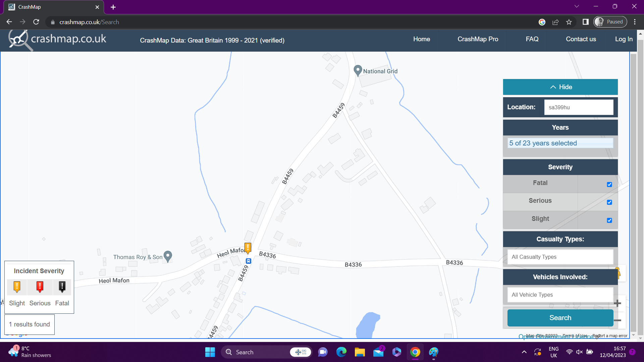Toggle the Slight severity checkbox
The width and height of the screenshot is (644, 362).
(609, 220)
